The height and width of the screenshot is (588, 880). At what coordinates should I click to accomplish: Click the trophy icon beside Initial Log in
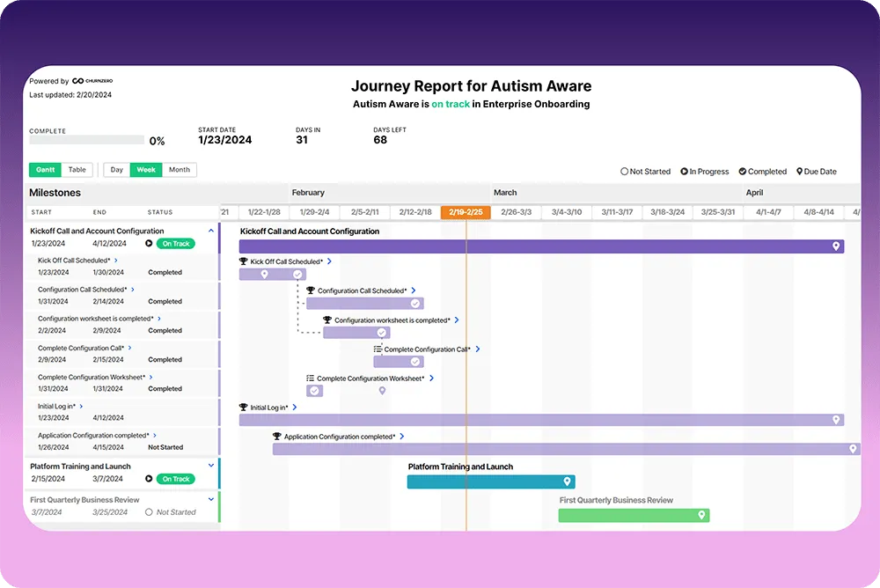[243, 408]
